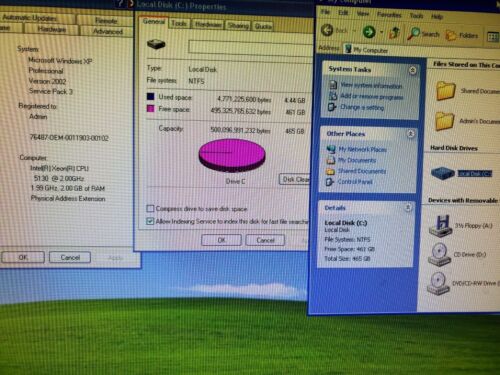The image size is (500, 375).
Task: Click 'NTFS' file system value
Action: click(196, 81)
